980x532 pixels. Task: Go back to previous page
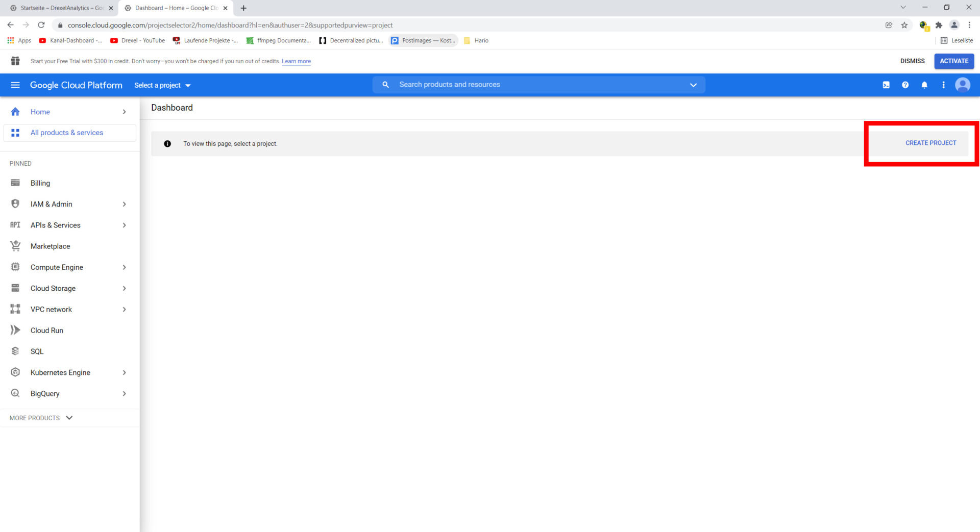pyautogui.click(x=10, y=25)
